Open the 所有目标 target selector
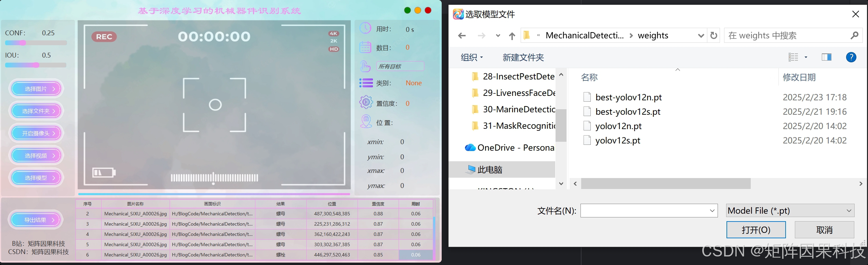Screen dimensions: 868x265 (400, 66)
